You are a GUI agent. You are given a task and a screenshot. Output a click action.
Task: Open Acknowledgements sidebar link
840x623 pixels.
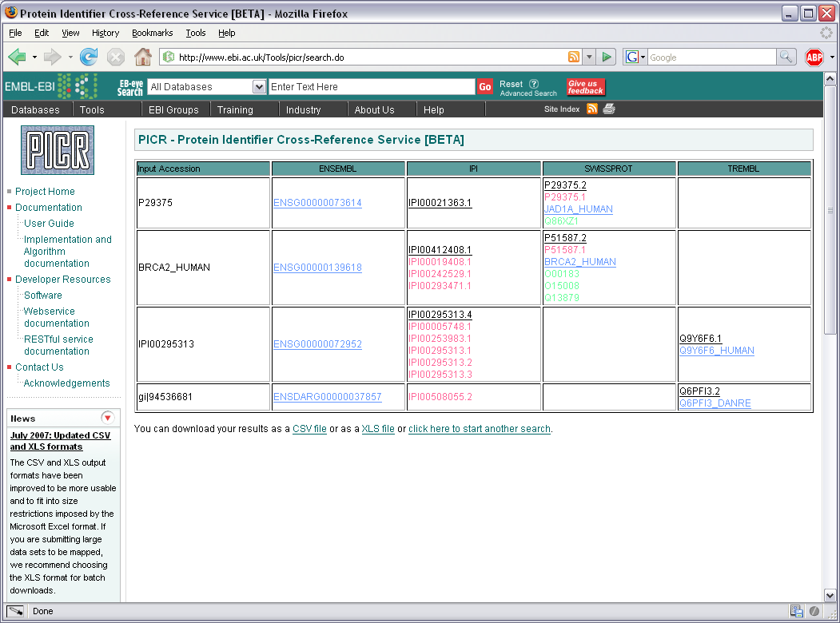click(66, 383)
